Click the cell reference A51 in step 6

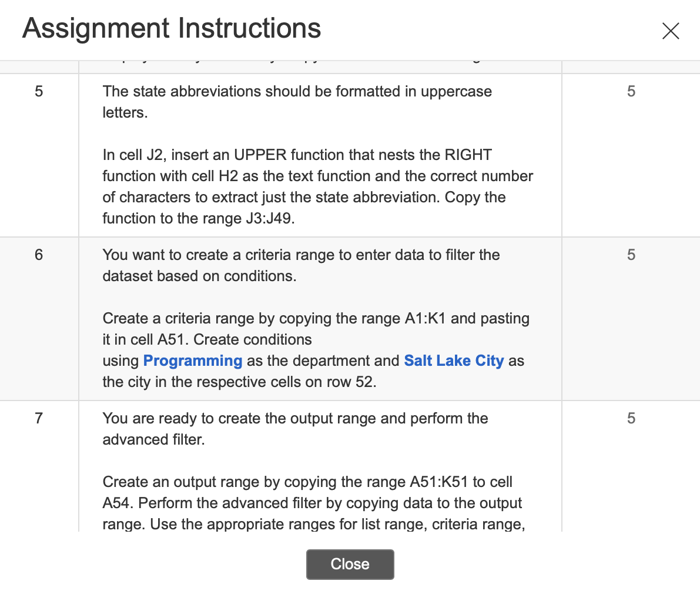[x=170, y=339]
